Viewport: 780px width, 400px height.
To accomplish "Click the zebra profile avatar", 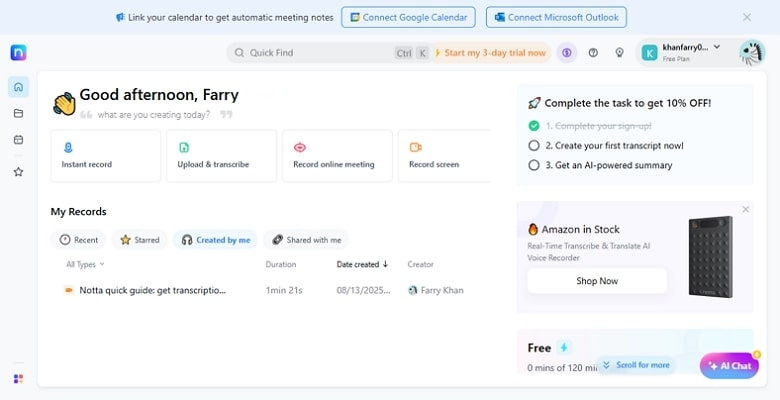I will [752, 53].
